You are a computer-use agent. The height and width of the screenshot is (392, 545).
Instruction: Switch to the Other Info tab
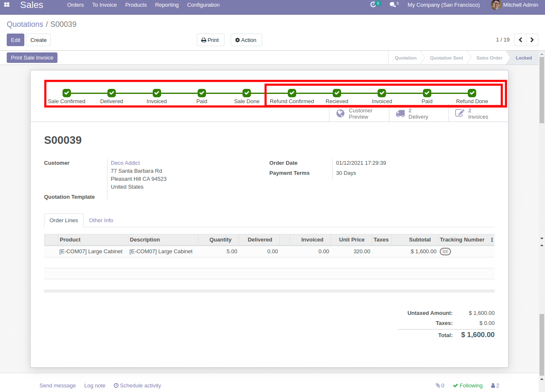tap(101, 220)
